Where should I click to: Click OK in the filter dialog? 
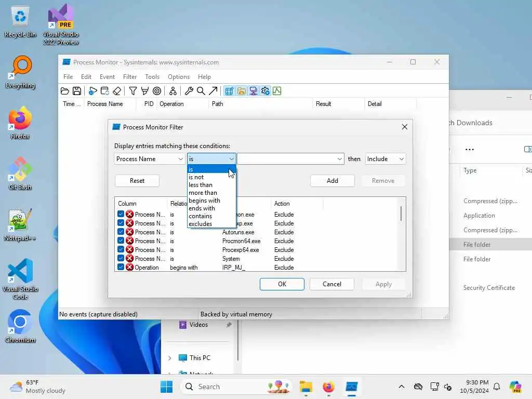(x=282, y=284)
